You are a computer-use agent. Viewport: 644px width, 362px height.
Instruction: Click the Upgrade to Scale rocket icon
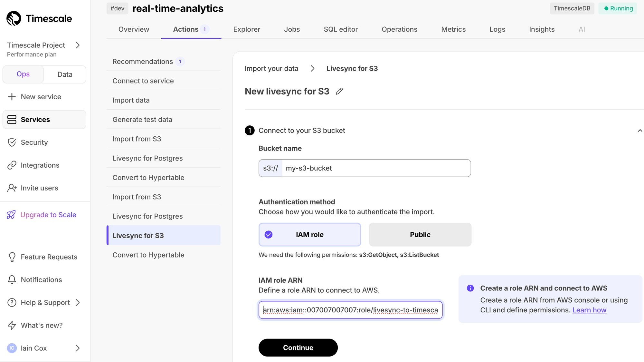point(11,215)
